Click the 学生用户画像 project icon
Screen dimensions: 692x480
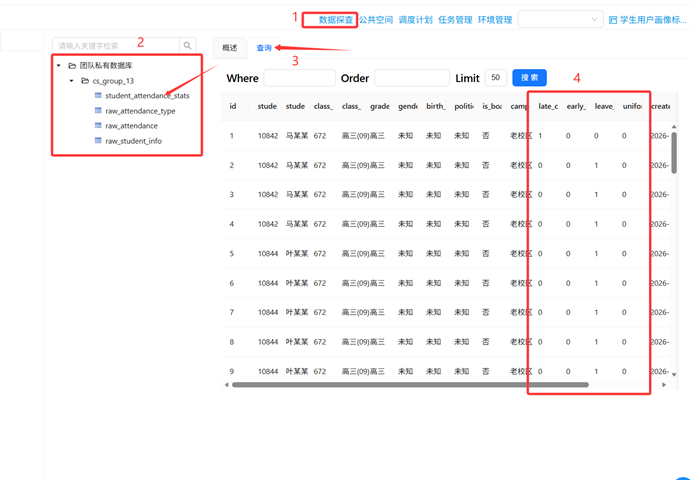click(x=613, y=20)
